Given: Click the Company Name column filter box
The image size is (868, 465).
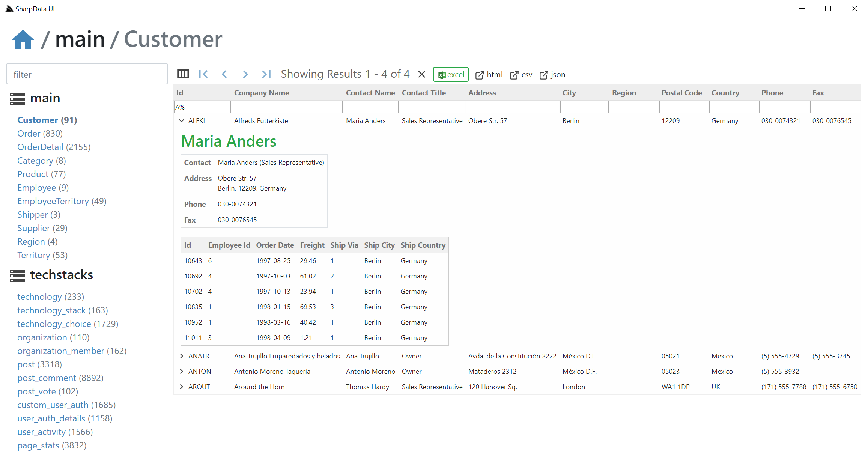Looking at the screenshot, I should coord(287,107).
